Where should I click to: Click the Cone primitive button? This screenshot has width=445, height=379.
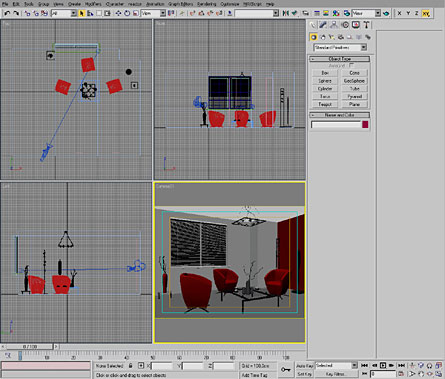click(354, 73)
